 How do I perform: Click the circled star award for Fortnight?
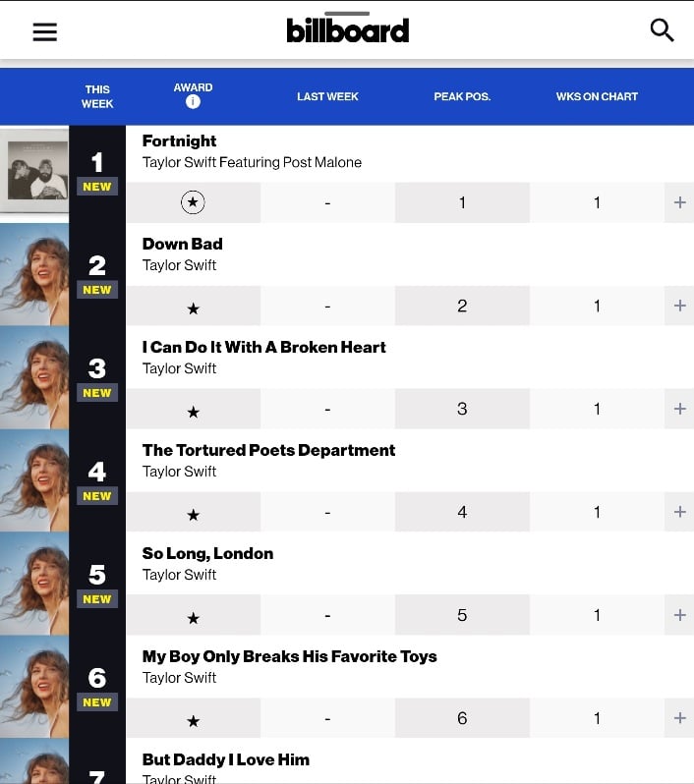(193, 202)
